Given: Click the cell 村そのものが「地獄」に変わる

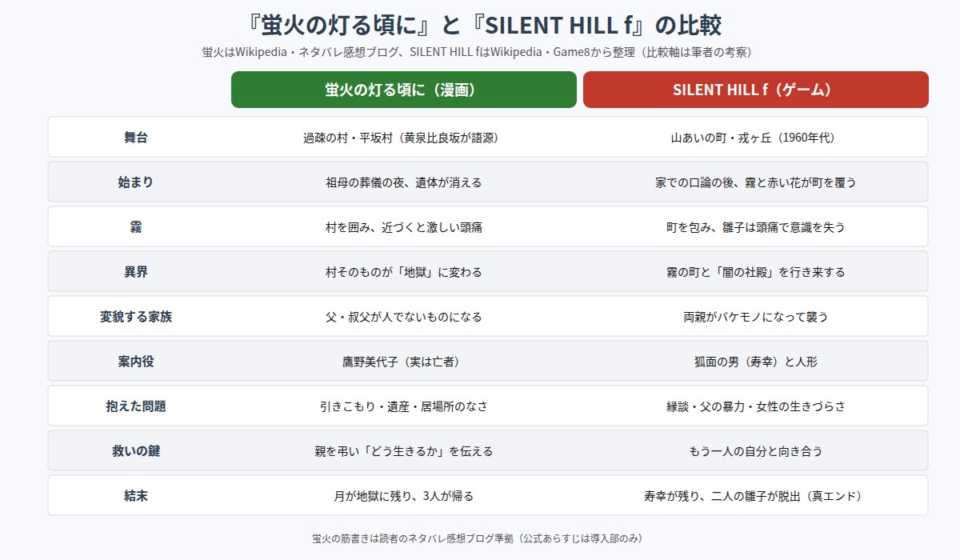Looking at the screenshot, I should click(x=404, y=272).
